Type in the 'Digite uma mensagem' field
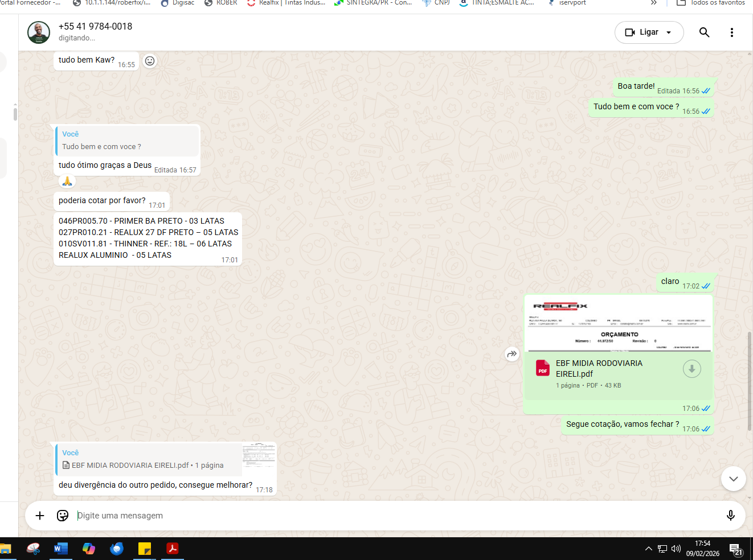Image resolution: width=753 pixels, height=560 pixels. click(x=393, y=516)
